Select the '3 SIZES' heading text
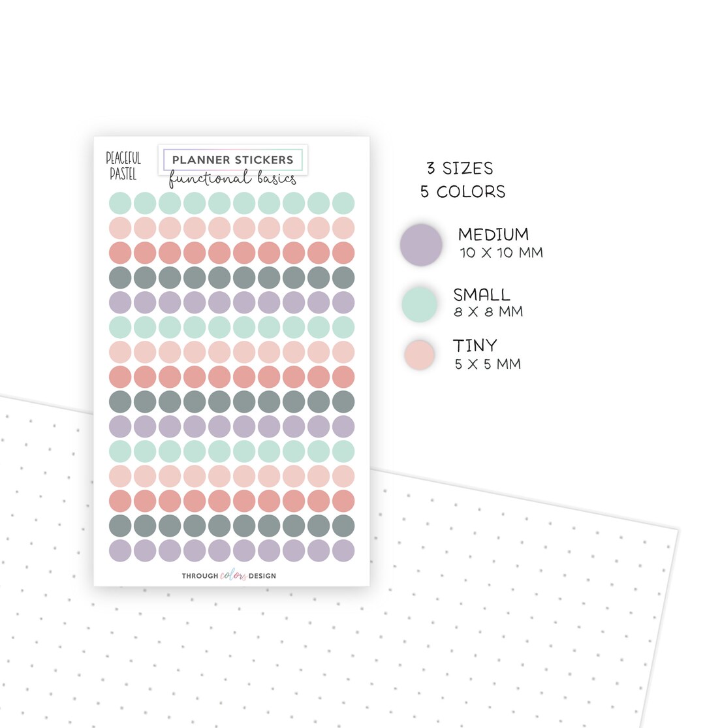Viewport: 705px width, 728px height. click(460, 168)
